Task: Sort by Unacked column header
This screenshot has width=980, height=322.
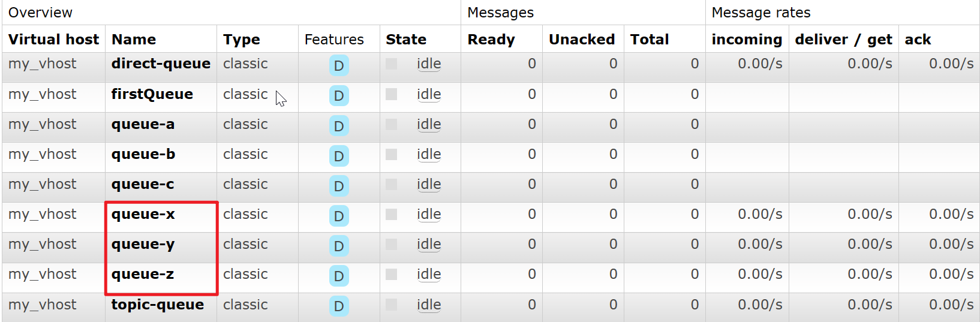Action: (582, 40)
